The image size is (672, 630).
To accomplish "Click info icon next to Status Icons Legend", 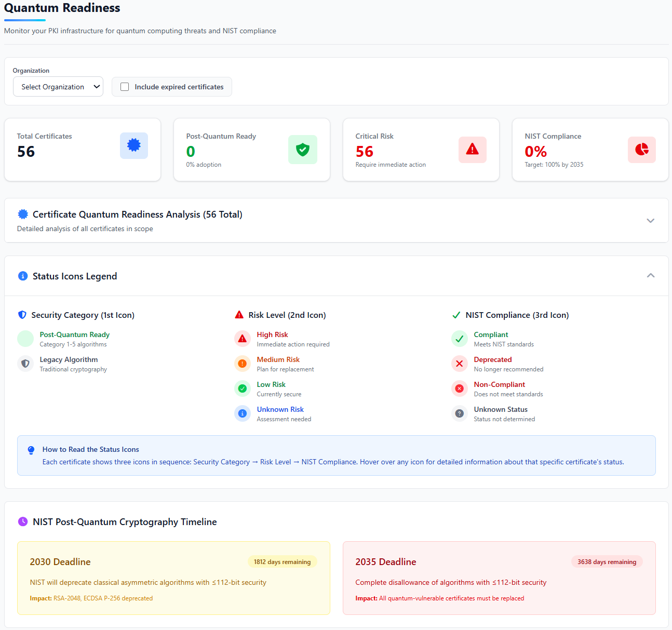I will 23,276.
